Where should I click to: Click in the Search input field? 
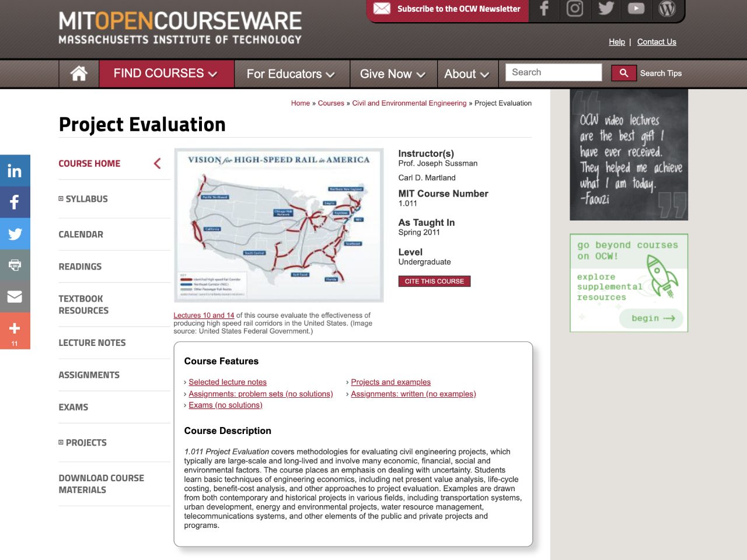(553, 72)
